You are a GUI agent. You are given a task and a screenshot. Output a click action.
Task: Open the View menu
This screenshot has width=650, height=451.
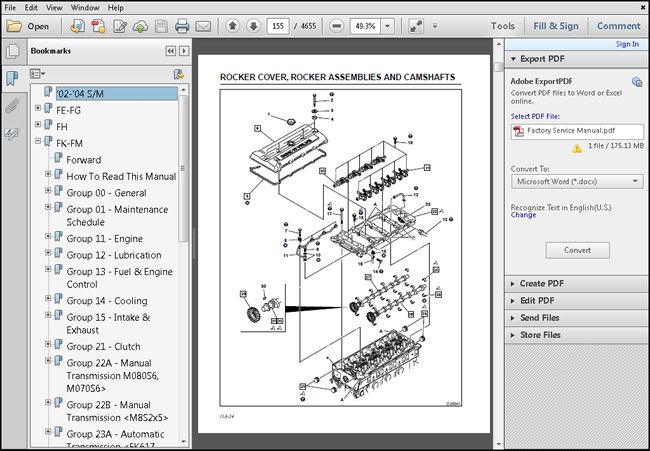pos(54,7)
